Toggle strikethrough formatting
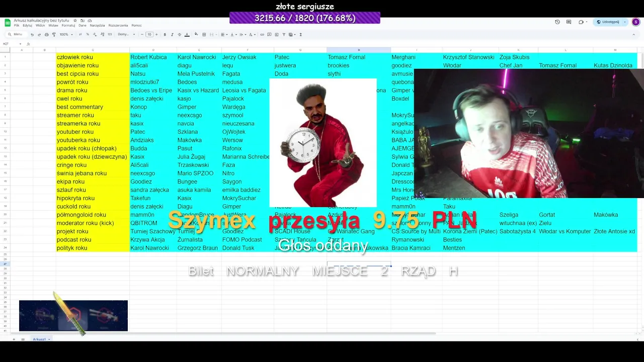 pyautogui.click(x=179, y=35)
